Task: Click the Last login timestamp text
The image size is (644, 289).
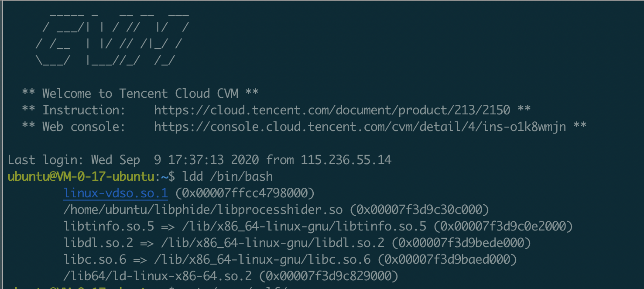Action: coord(175,160)
